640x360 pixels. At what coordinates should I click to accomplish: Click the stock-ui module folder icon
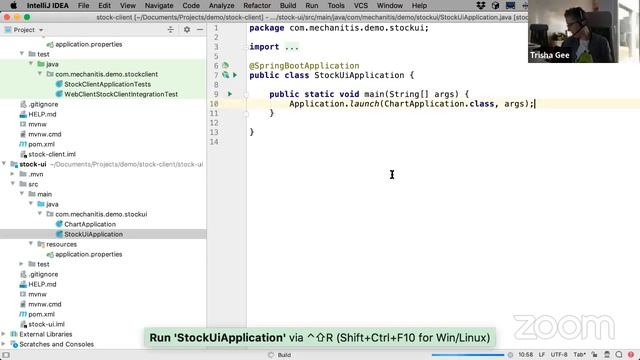14,164
